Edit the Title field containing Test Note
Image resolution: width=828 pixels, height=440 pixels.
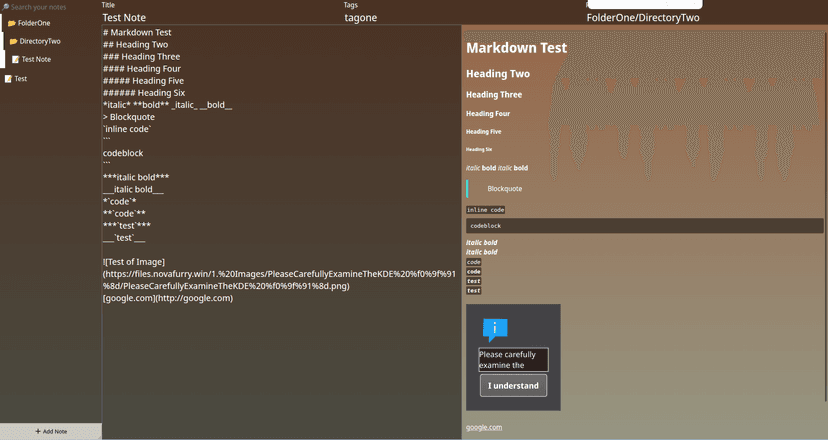(220, 17)
